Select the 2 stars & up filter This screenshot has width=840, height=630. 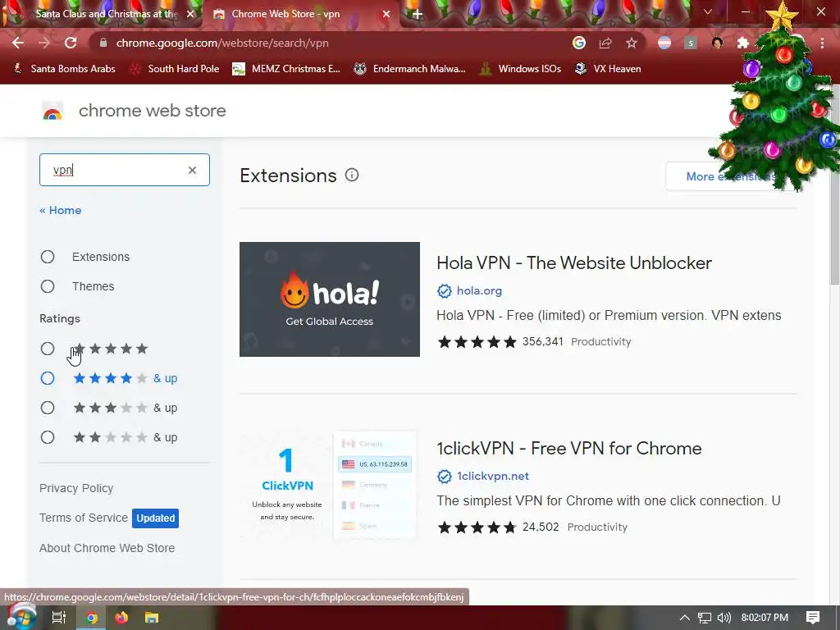[x=48, y=437]
